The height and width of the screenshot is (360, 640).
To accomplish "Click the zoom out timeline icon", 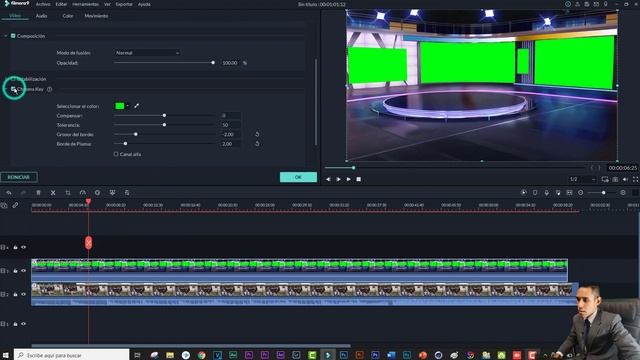I will [580, 193].
